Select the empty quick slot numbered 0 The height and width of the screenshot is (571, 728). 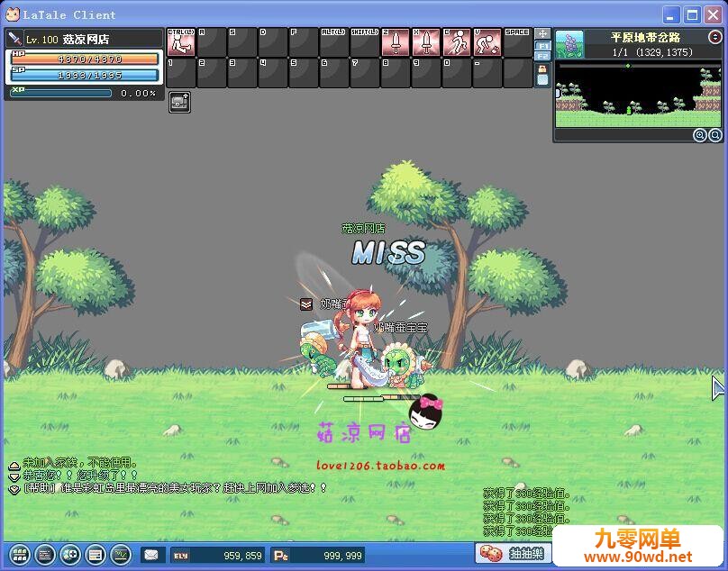[457, 73]
